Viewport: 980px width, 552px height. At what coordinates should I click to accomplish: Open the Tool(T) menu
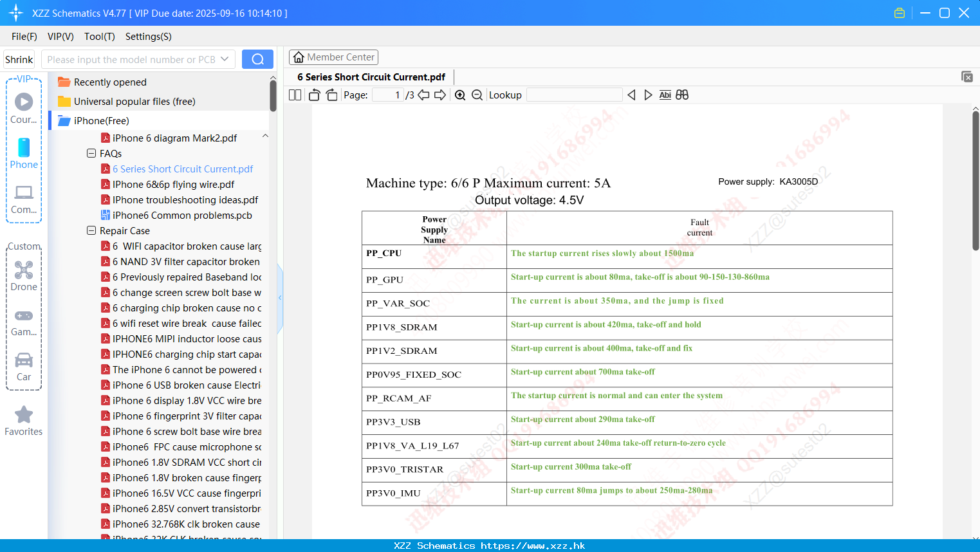(100, 37)
